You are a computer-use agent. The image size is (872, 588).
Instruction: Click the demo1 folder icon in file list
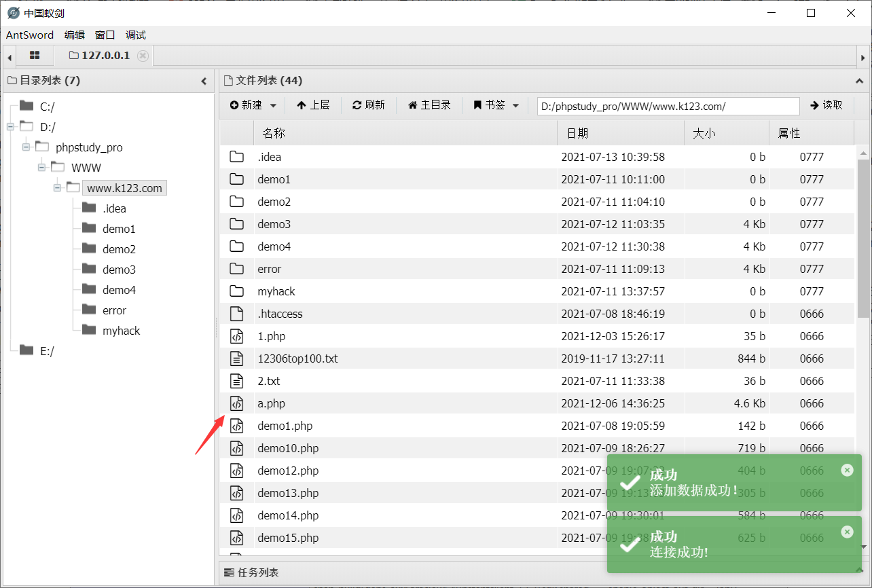click(236, 179)
